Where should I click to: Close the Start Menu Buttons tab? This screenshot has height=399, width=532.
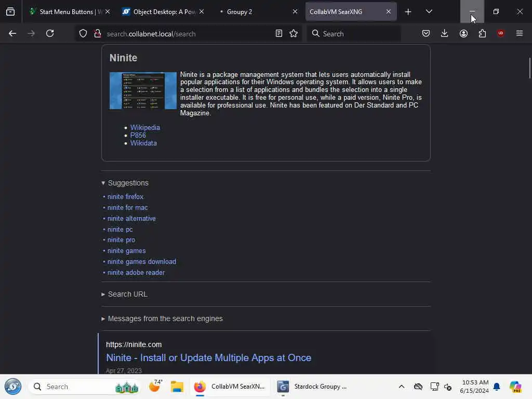pos(108,11)
